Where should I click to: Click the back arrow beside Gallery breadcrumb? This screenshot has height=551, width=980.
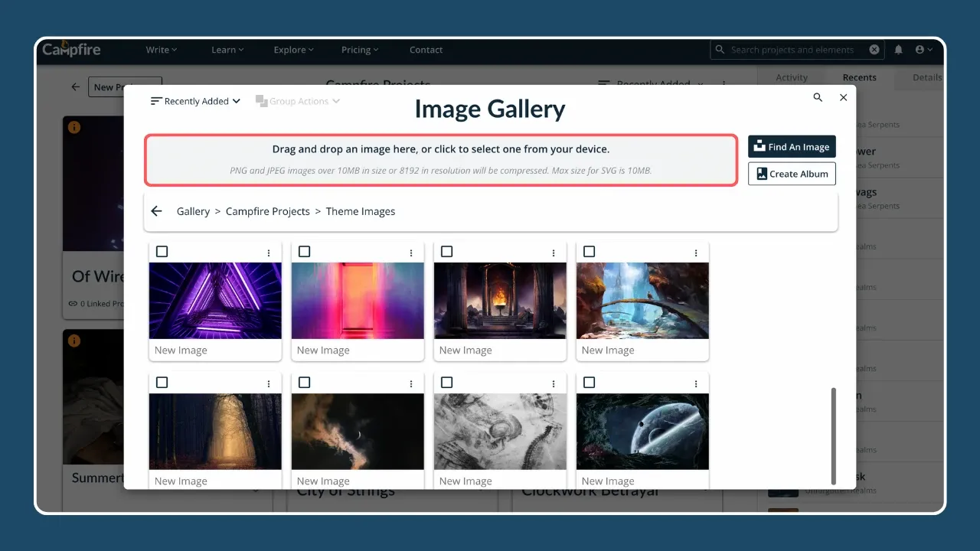[x=157, y=211]
